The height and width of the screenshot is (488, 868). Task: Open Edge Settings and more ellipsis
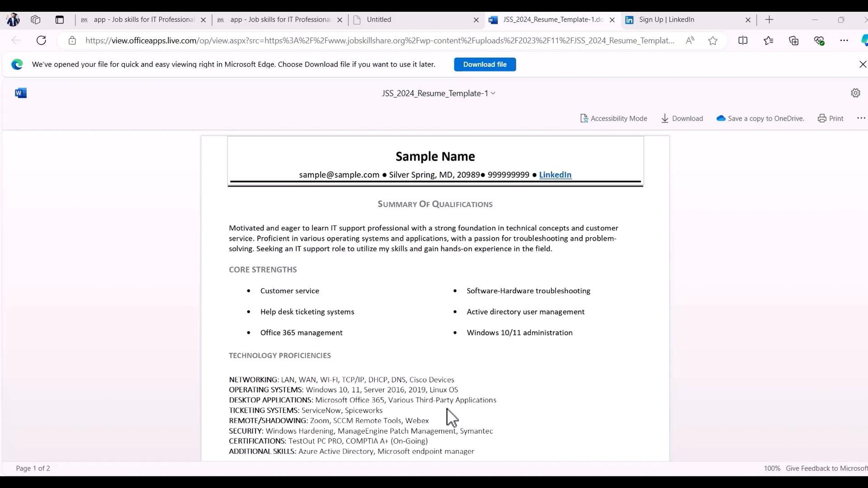844,41
